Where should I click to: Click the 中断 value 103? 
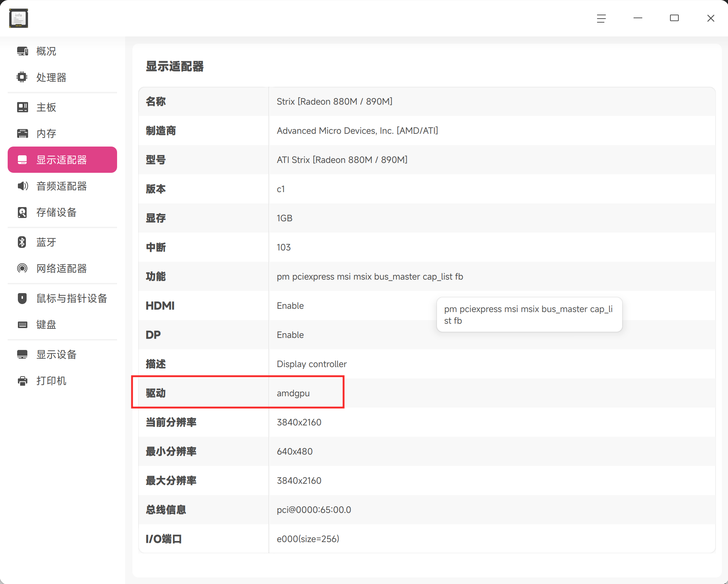click(284, 247)
